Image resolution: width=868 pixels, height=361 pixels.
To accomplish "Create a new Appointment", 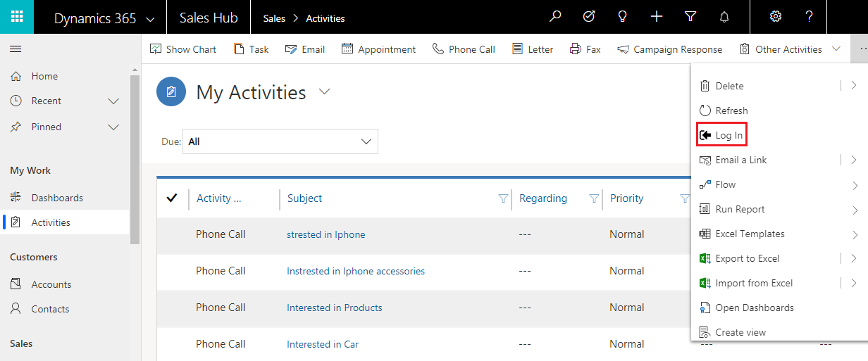I will pos(378,49).
